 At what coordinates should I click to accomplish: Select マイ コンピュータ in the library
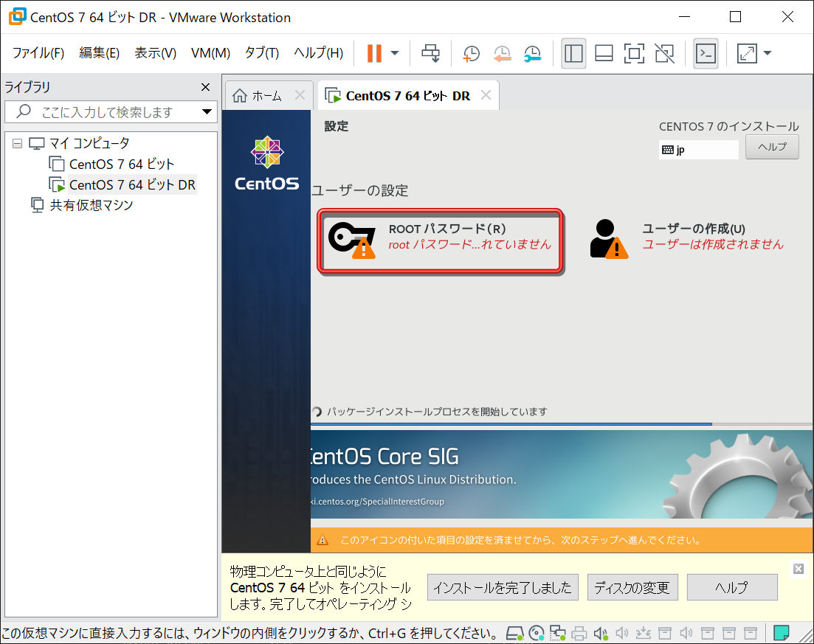click(x=89, y=143)
